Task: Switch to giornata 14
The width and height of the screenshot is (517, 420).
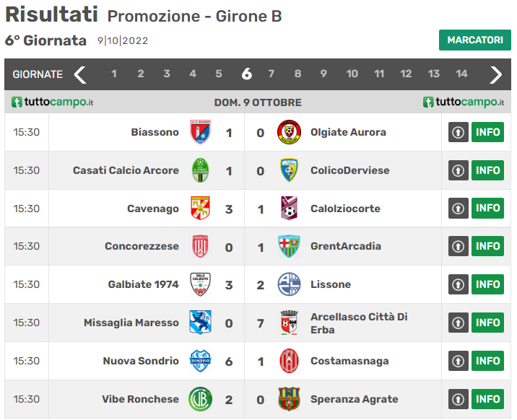Action: coord(461,74)
